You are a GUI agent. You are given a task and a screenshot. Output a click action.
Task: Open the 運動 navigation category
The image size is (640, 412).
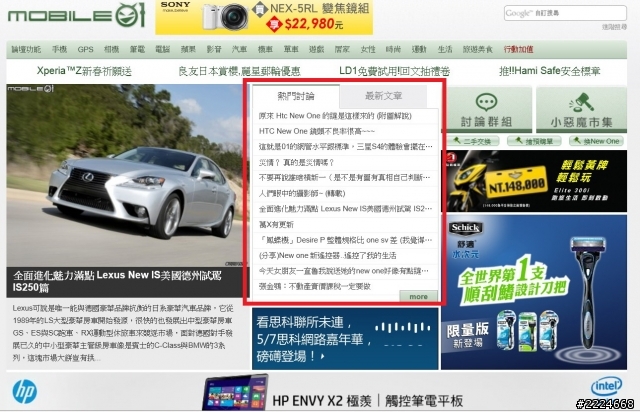point(419,49)
